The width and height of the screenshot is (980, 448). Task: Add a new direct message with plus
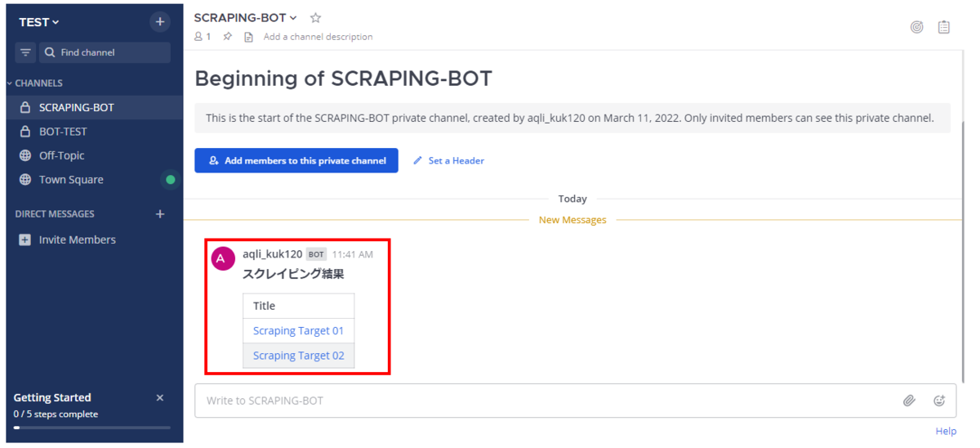160,214
